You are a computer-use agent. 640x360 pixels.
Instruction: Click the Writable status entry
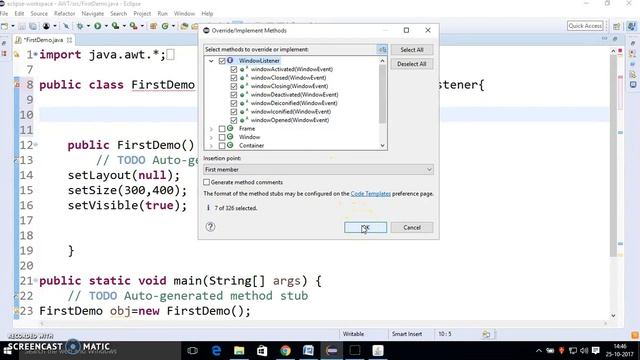pos(353,334)
